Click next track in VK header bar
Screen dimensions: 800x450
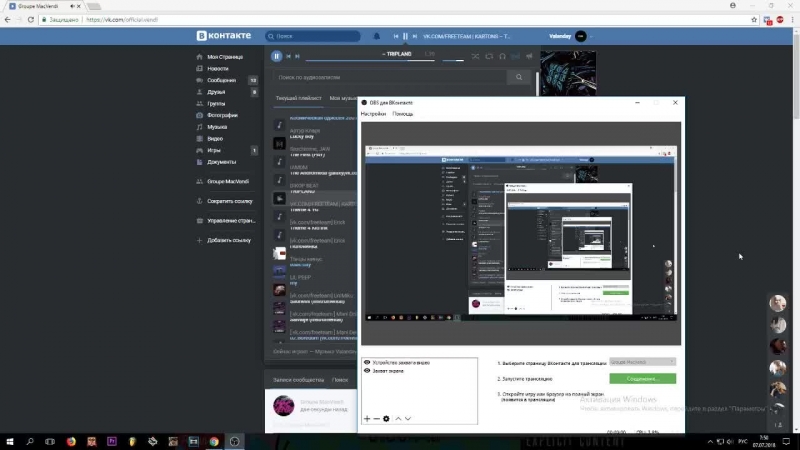click(x=414, y=36)
